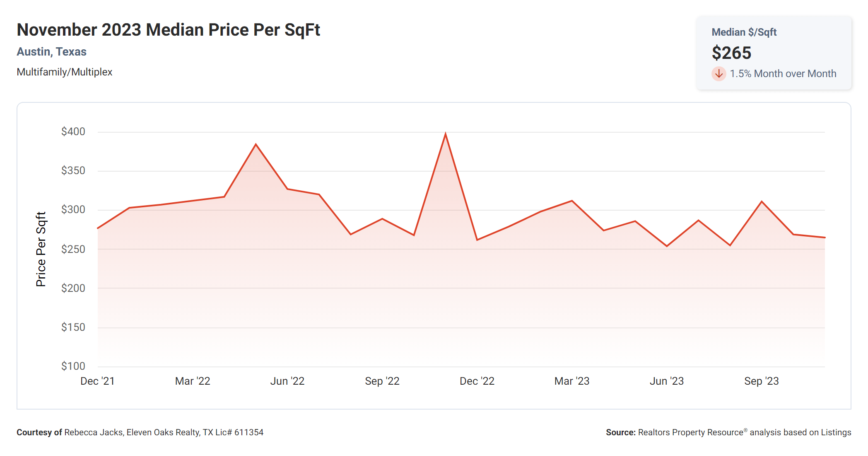The height and width of the screenshot is (456, 868).
Task: Click the $100 y-axis label
Action: [x=73, y=366]
